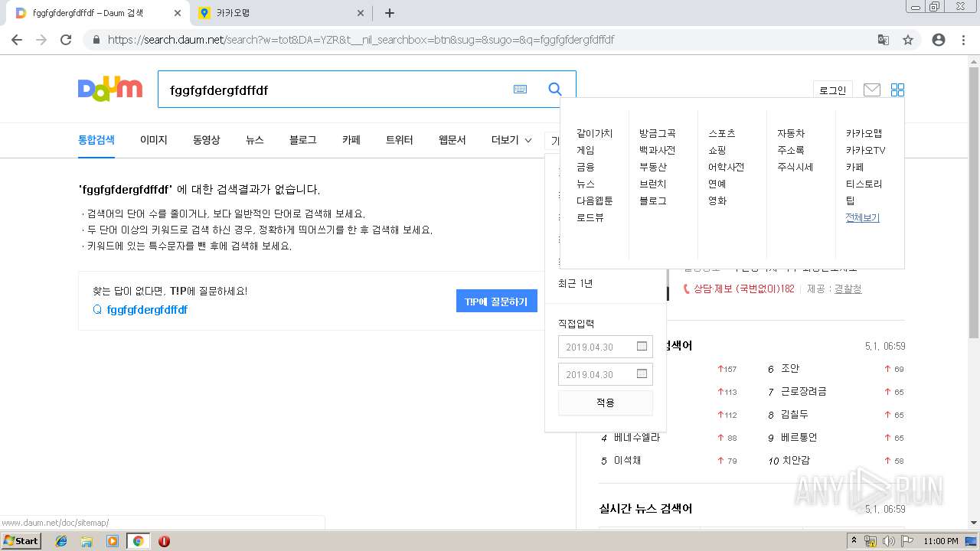Open 어학사전 service link
Viewport: 980px width, 551px height.
click(x=726, y=167)
